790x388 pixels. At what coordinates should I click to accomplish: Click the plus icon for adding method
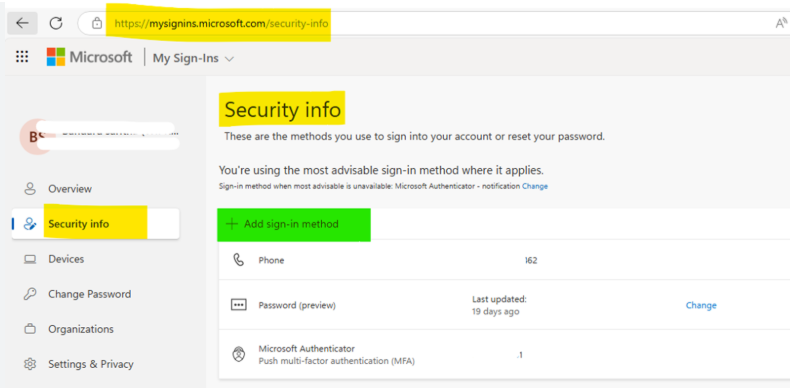[x=232, y=224]
